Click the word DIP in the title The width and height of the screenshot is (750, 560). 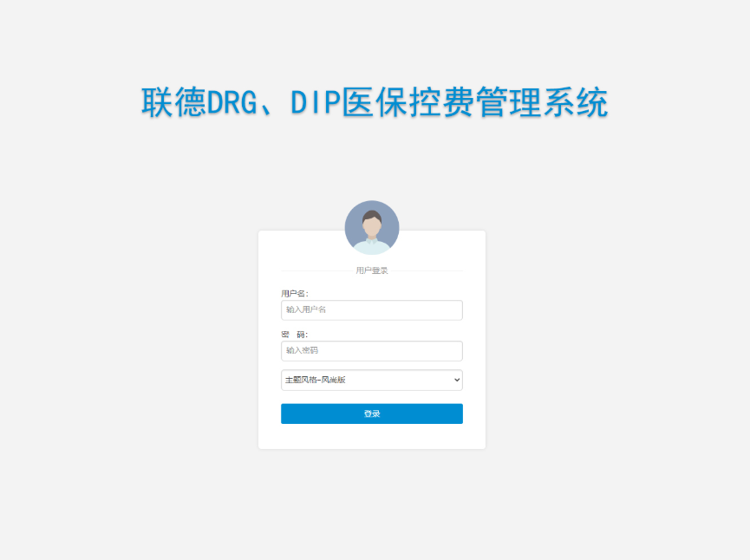[x=315, y=102]
